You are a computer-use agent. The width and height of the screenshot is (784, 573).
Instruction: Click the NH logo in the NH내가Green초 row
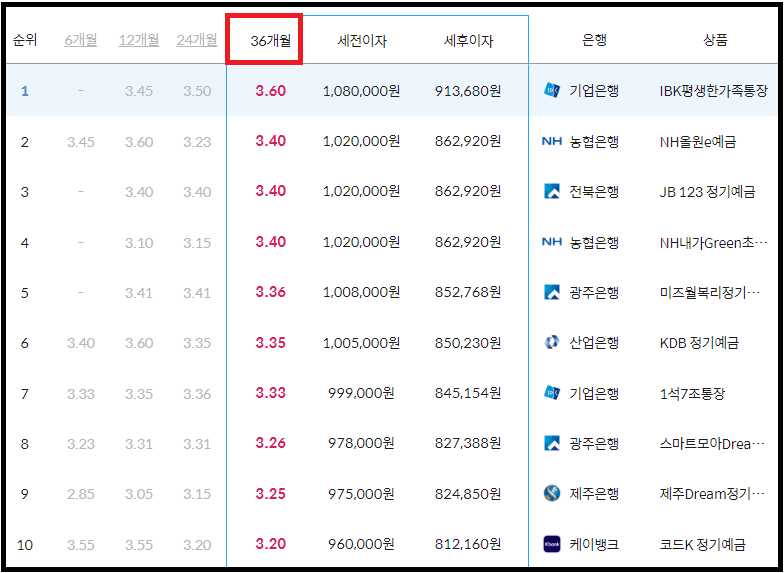552,242
